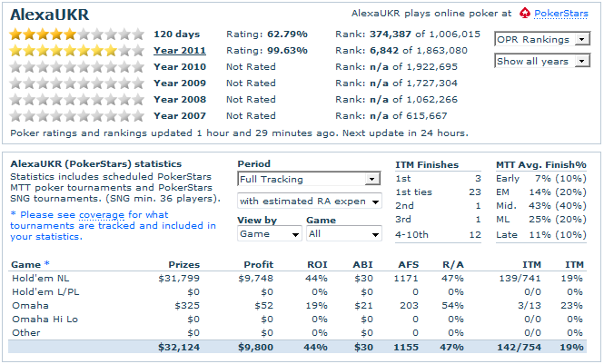The width and height of the screenshot is (604, 364).
Task: Click the rank '374,387 of 1,006,015' text
Action: 425,34
